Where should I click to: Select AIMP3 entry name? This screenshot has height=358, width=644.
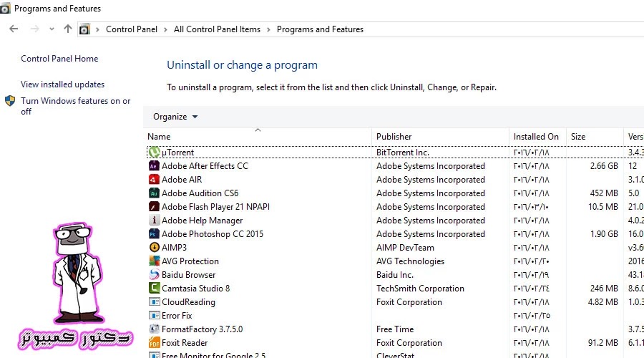[x=174, y=248]
